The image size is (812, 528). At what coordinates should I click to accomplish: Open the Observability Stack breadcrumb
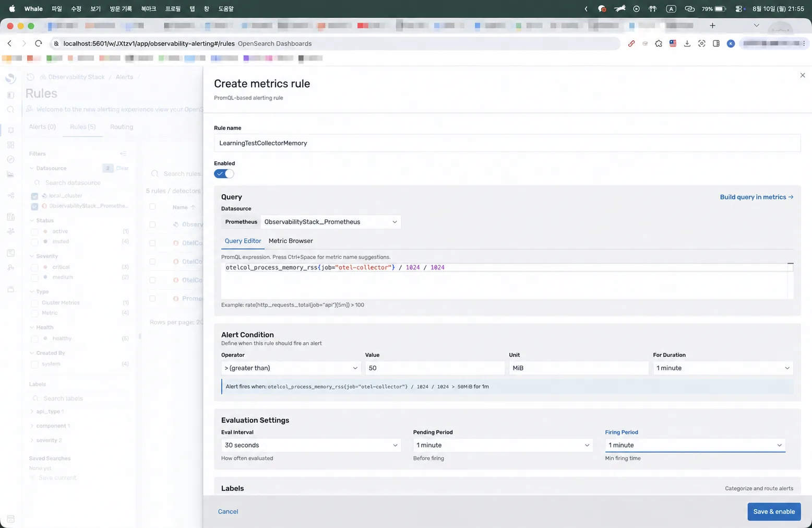coord(76,77)
